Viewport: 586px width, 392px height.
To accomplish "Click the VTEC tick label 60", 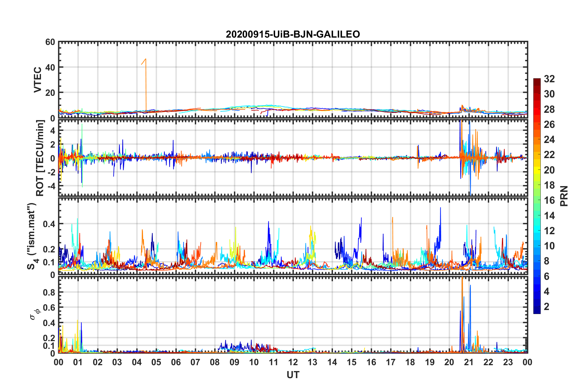I will click(50, 42).
